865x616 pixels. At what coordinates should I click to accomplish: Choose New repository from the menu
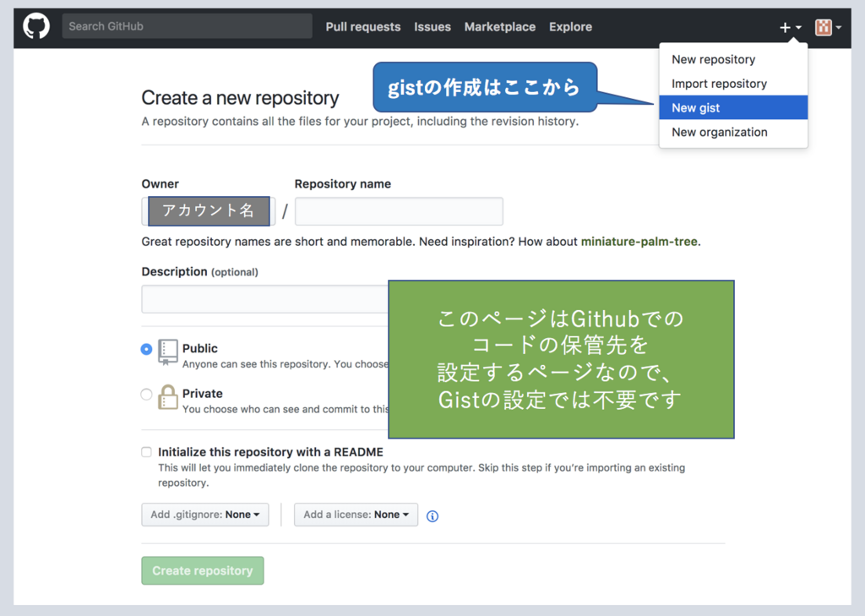coord(733,59)
